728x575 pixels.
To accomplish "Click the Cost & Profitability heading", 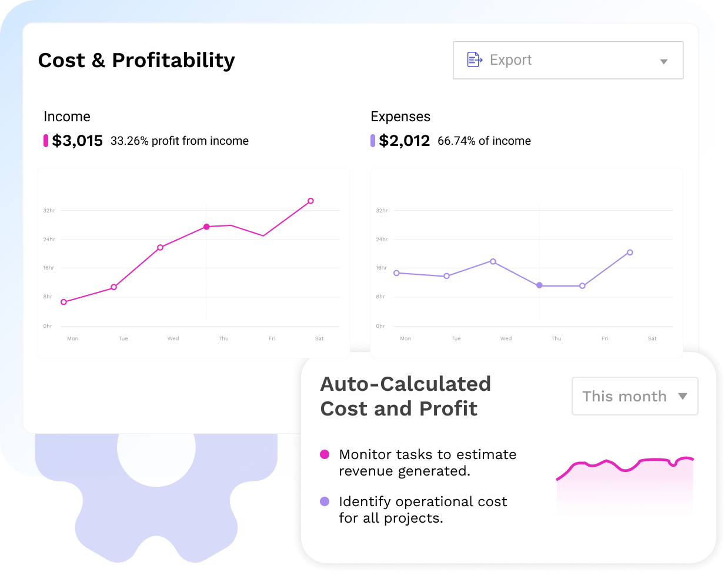I will pos(136,60).
